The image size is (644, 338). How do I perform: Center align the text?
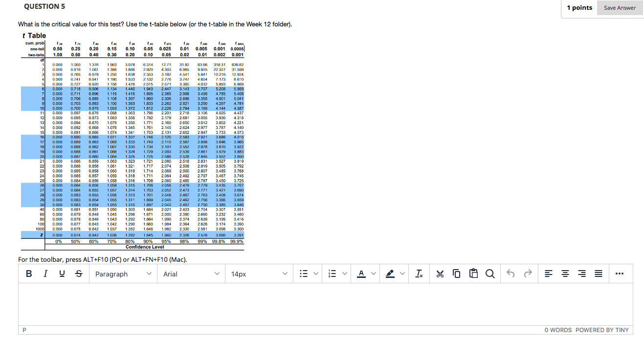coord(566,274)
